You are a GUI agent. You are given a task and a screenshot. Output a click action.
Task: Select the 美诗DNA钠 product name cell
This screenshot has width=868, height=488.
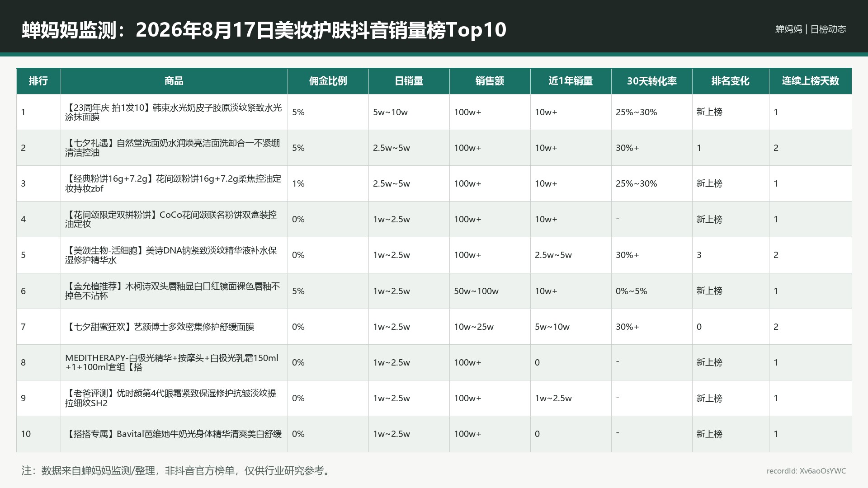tap(174, 255)
